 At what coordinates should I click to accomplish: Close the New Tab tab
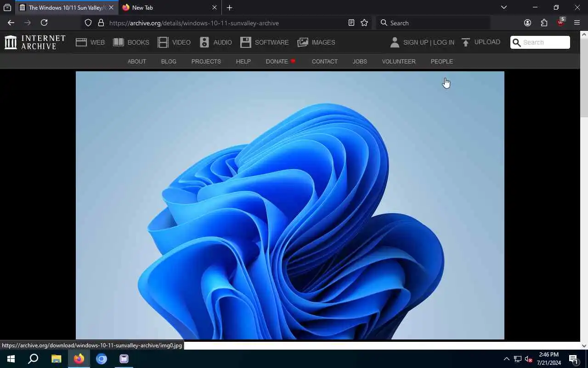coord(214,7)
